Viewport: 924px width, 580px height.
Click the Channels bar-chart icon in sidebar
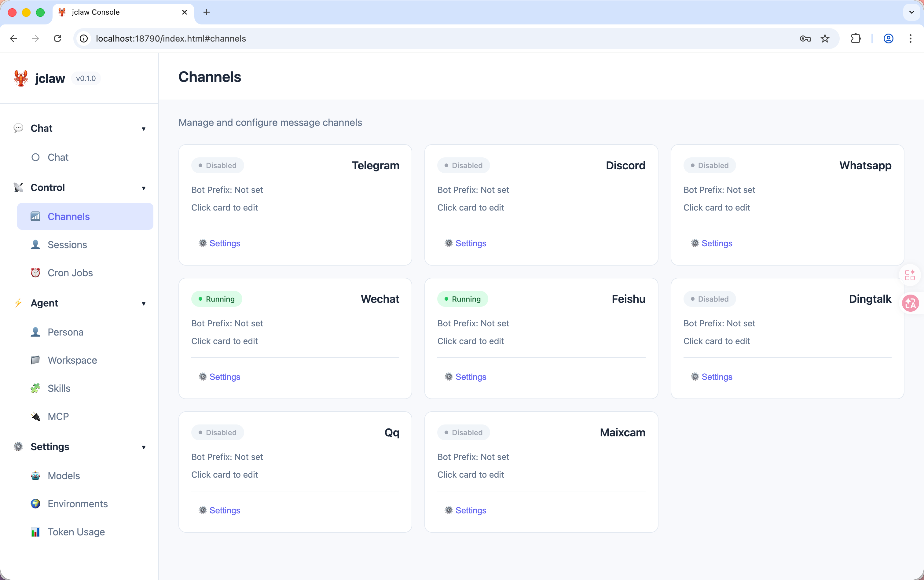35,216
